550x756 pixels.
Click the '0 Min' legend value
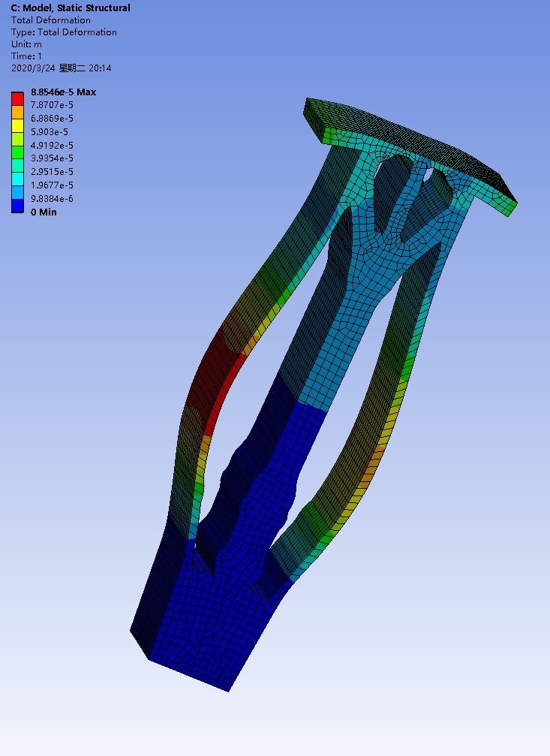point(44,212)
